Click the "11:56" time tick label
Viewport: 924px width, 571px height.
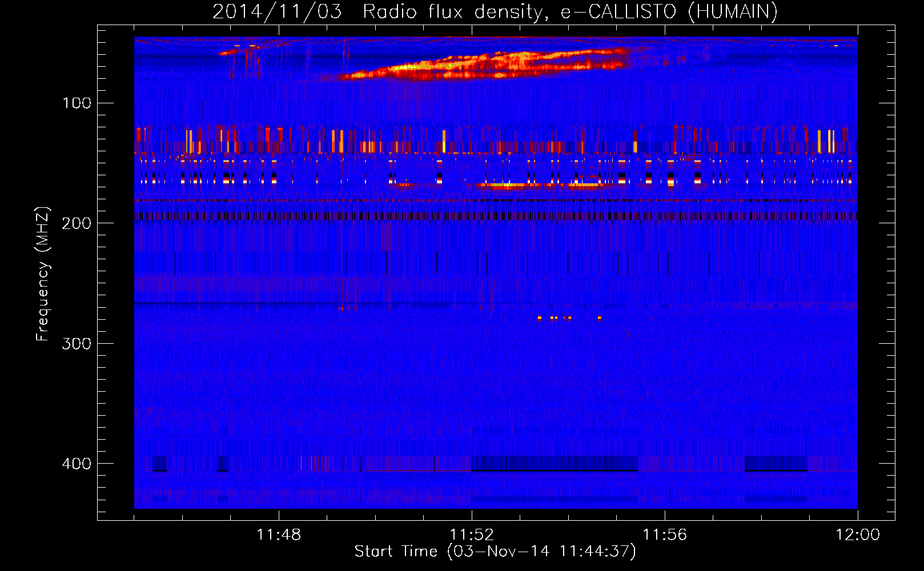[665, 535]
